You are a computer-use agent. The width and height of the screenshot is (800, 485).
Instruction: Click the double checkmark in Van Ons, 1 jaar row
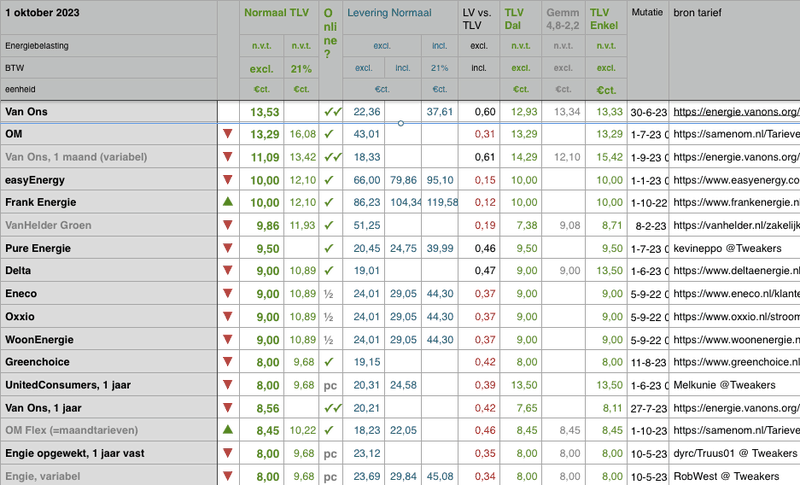(x=333, y=408)
